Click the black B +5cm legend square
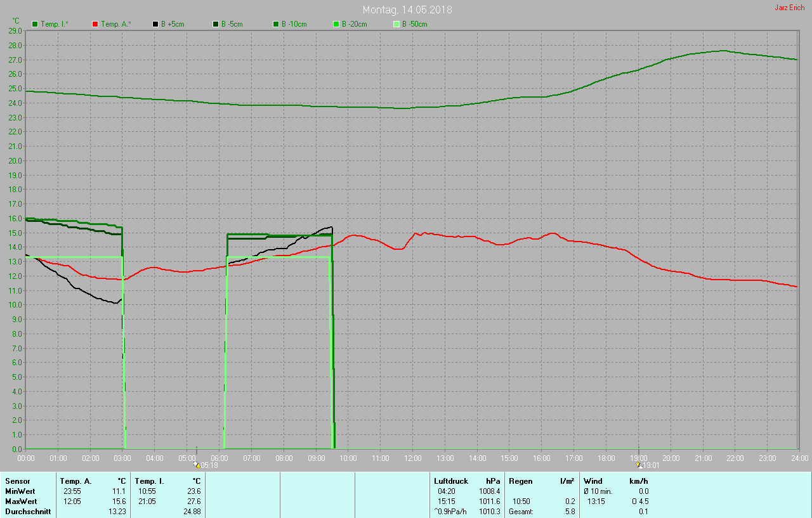 click(x=155, y=24)
